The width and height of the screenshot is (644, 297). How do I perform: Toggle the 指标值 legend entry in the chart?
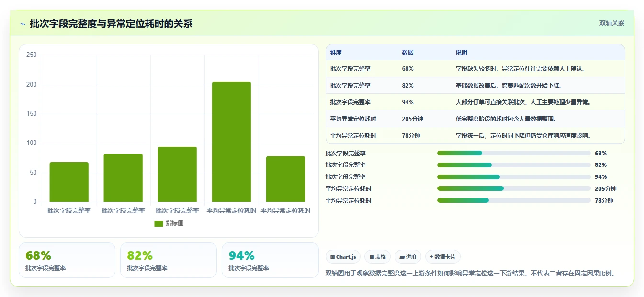point(169,223)
